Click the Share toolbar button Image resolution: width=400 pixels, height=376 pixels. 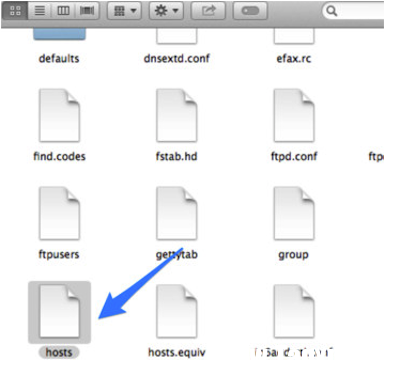[208, 11]
